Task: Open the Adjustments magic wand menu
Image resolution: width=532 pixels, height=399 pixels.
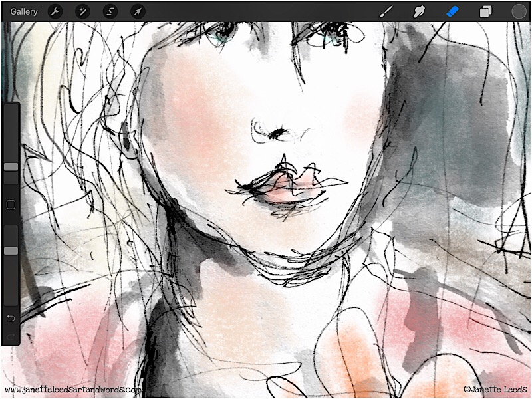Action: point(82,11)
